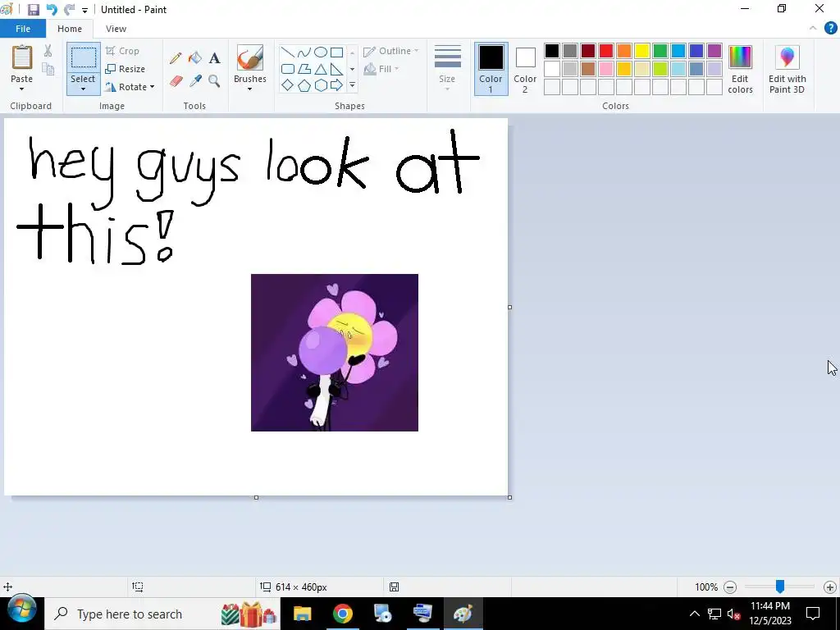Open the notification center icon

[813, 614]
